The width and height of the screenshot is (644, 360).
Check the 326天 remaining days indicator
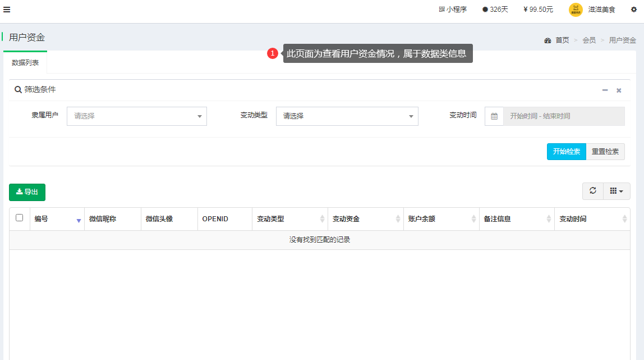coord(495,10)
